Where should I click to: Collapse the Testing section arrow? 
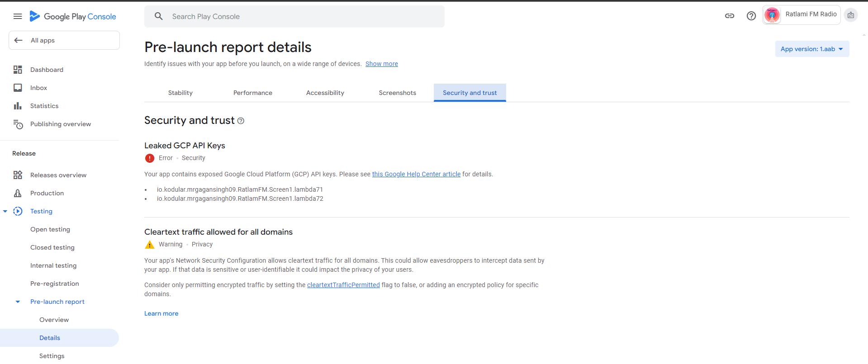click(x=5, y=211)
